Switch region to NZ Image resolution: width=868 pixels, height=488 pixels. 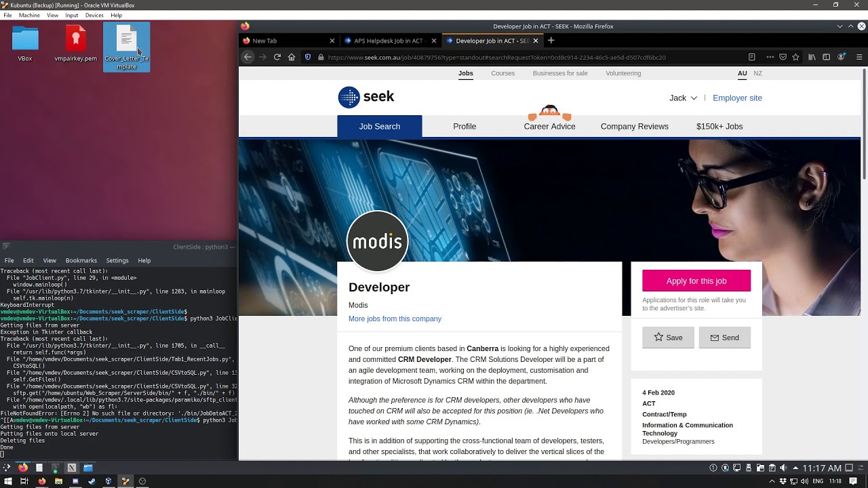[x=758, y=73]
